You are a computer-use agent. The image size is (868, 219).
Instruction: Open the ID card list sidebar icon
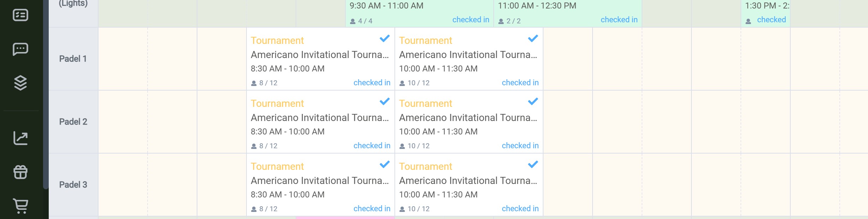pos(20,15)
